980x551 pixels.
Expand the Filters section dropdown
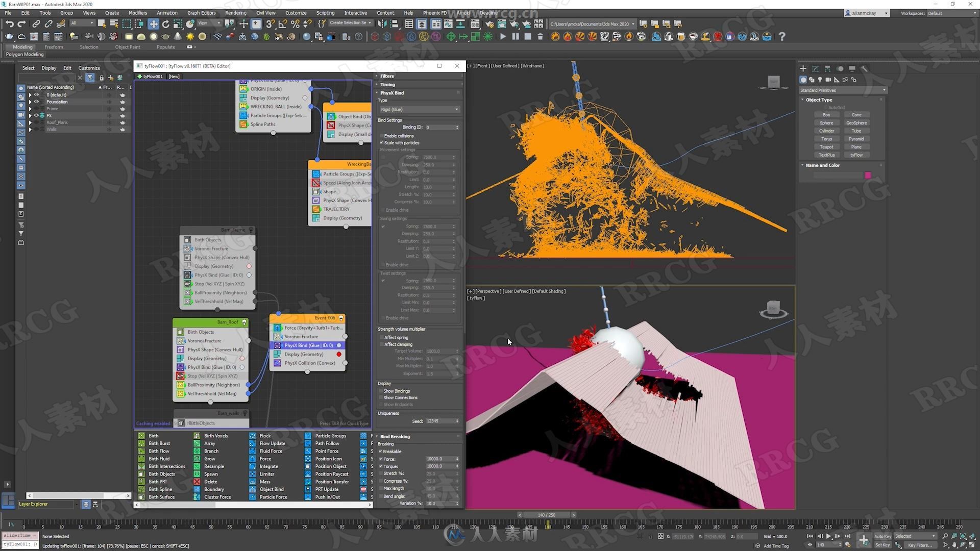tap(387, 76)
